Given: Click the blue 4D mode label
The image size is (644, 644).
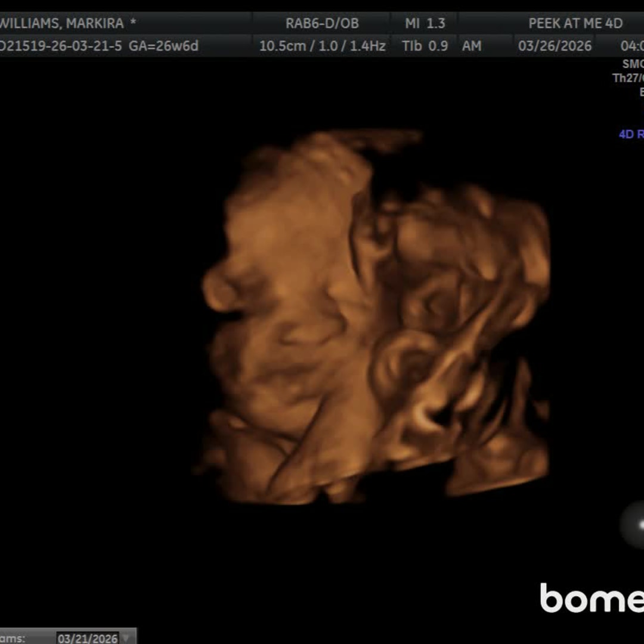Looking at the screenshot, I should tap(630, 134).
